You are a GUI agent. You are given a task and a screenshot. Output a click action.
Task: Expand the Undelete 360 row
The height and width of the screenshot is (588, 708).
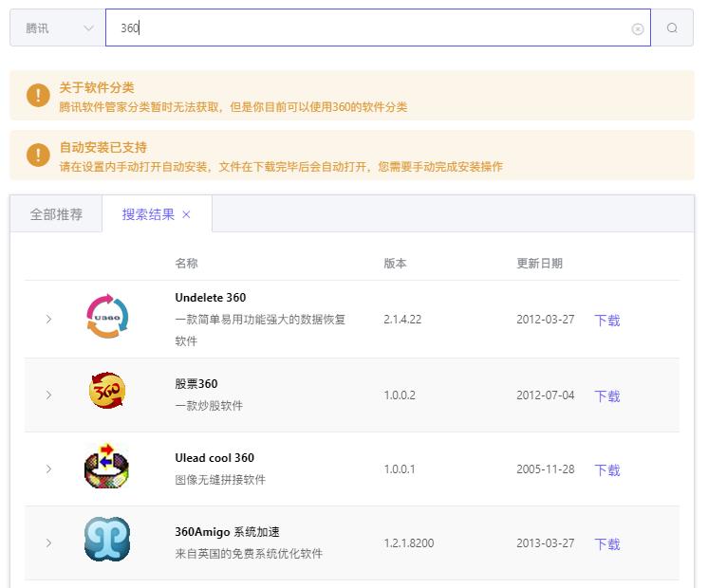pyautogui.click(x=48, y=320)
